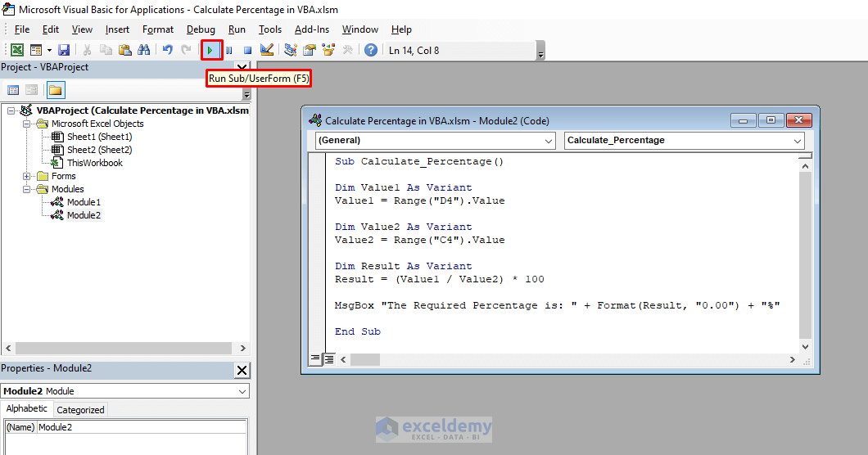The width and height of the screenshot is (868, 455).
Task: Open the Run menu
Action: 237,29
